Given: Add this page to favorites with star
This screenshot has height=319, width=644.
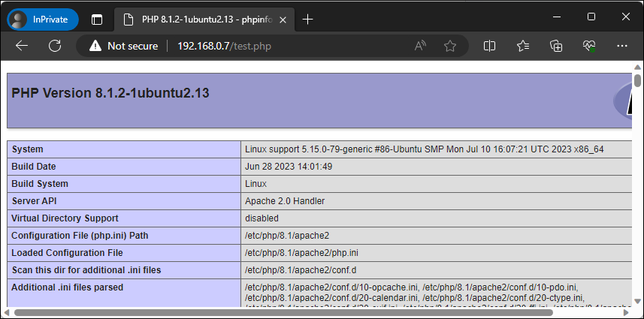Looking at the screenshot, I should click(450, 46).
